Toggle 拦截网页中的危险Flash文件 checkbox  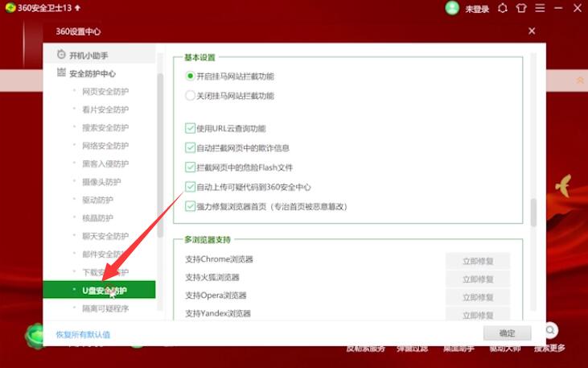coord(190,167)
